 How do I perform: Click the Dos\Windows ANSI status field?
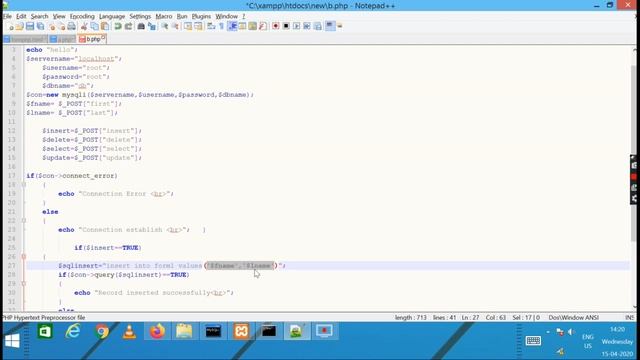pyautogui.click(x=573, y=317)
